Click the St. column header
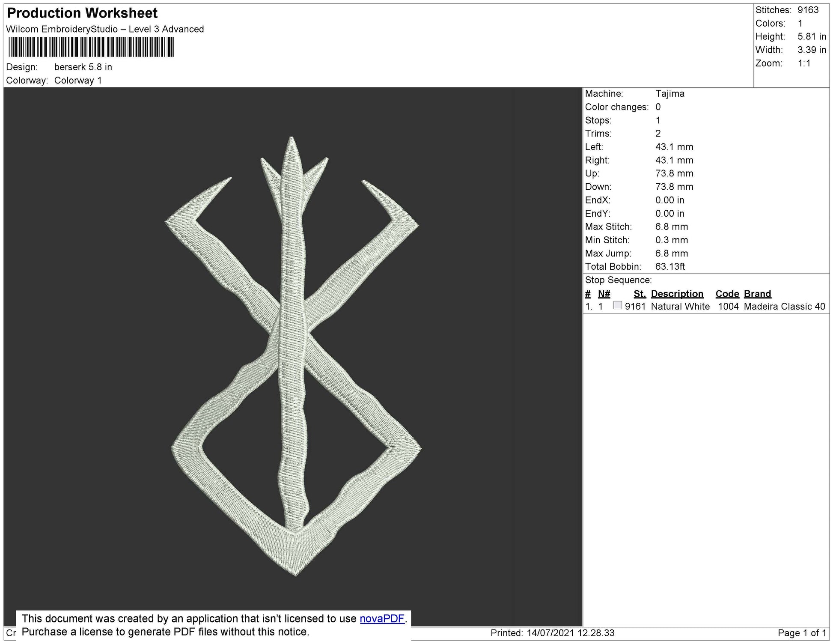Screen dimensions: 833x644 [x=640, y=294]
